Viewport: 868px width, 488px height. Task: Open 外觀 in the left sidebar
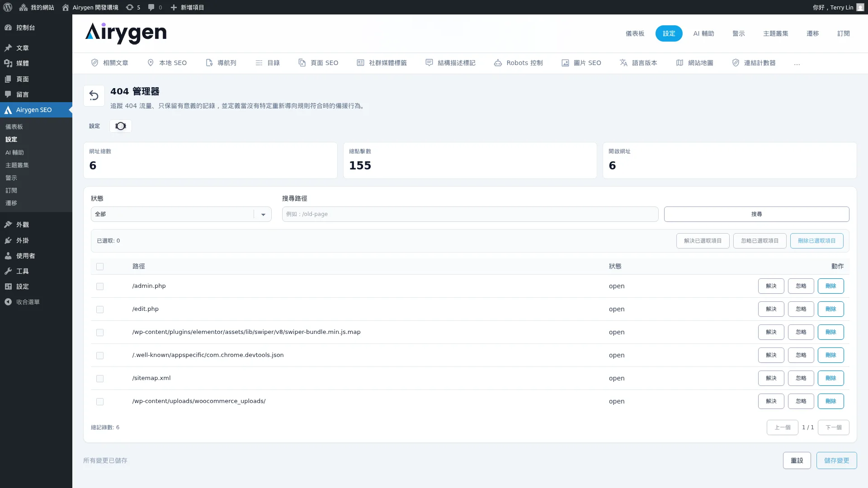pyautogui.click(x=36, y=225)
